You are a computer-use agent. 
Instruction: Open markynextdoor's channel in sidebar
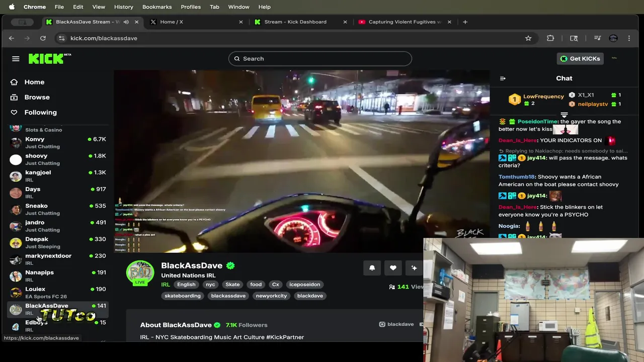coord(58,259)
